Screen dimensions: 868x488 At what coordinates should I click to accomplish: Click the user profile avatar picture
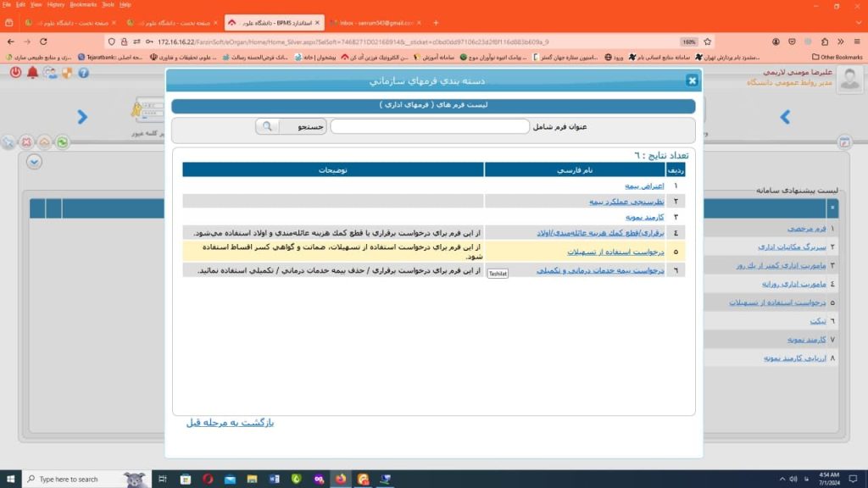[x=849, y=78]
